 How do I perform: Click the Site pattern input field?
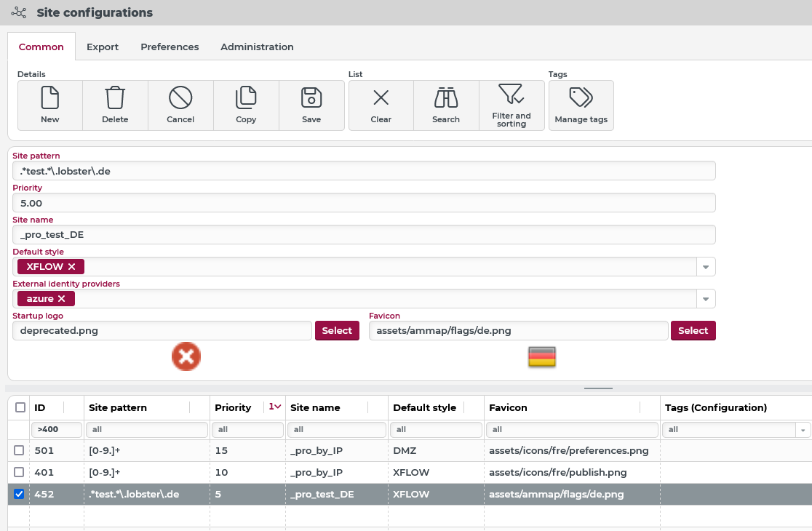(x=364, y=171)
